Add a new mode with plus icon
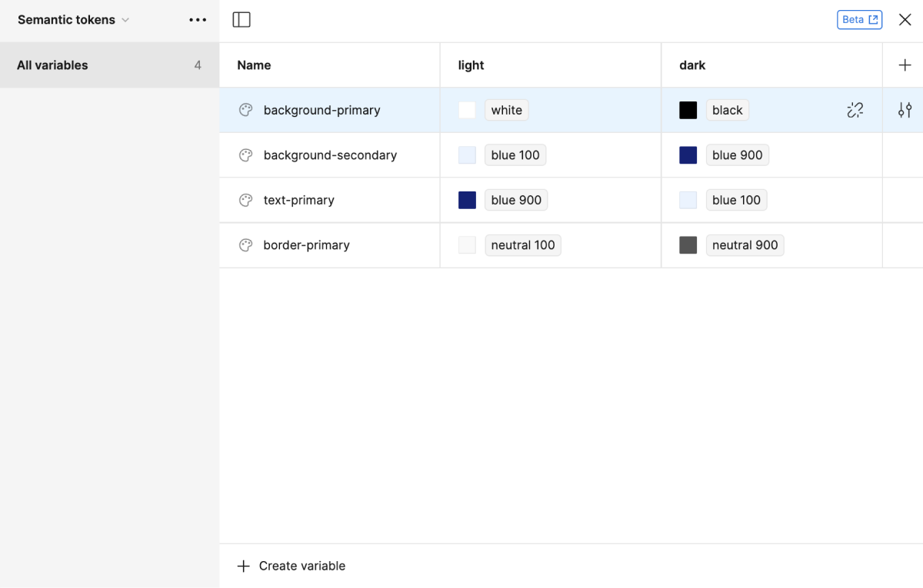The image size is (923, 588). pos(905,65)
